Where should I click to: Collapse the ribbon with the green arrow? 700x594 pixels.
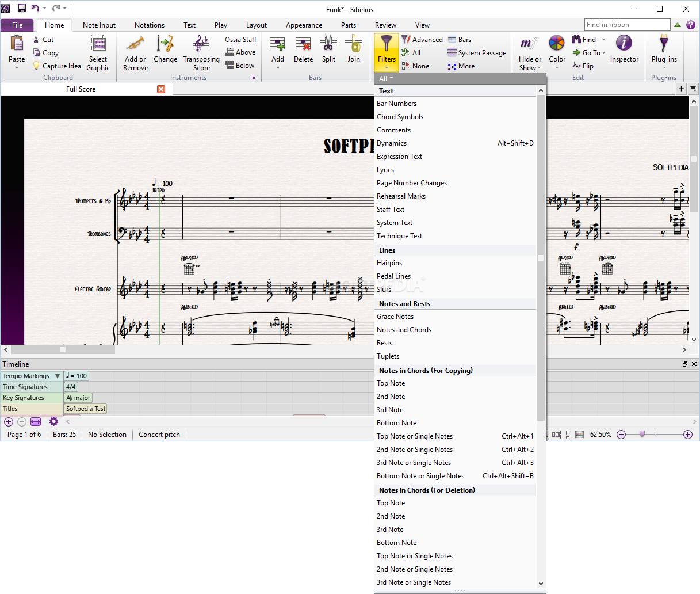(x=678, y=25)
